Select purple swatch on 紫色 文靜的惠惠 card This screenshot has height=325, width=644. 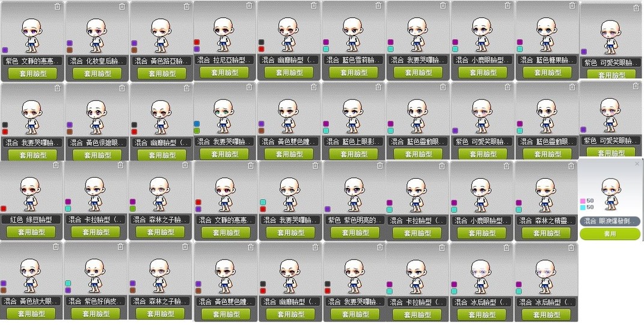[5, 50]
